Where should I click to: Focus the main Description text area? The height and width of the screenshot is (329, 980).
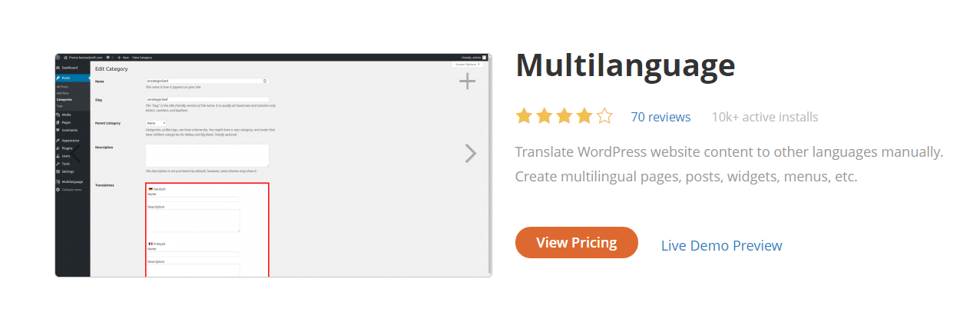click(207, 155)
